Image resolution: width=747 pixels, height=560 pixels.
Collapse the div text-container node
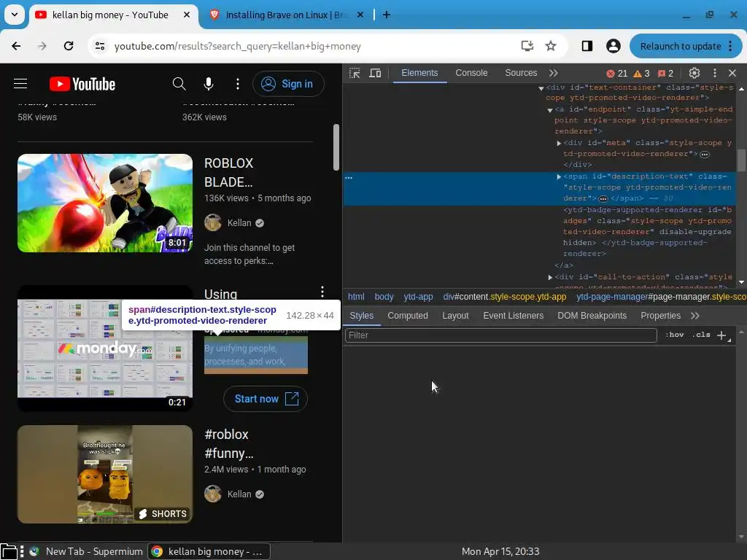tap(541, 88)
